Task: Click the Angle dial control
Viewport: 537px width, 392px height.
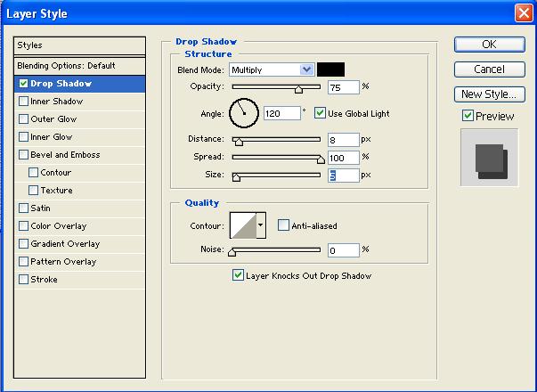Action: [x=244, y=113]
